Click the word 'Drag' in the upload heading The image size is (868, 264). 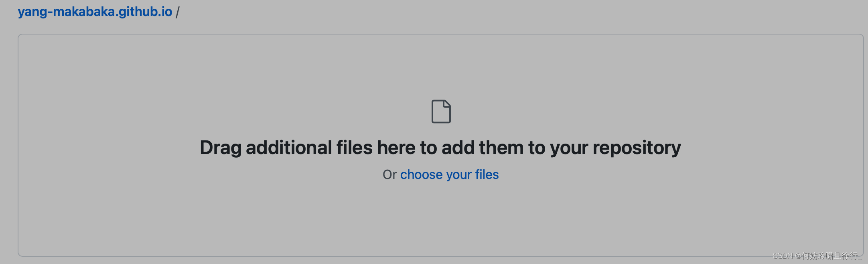[x=221, y=147]
